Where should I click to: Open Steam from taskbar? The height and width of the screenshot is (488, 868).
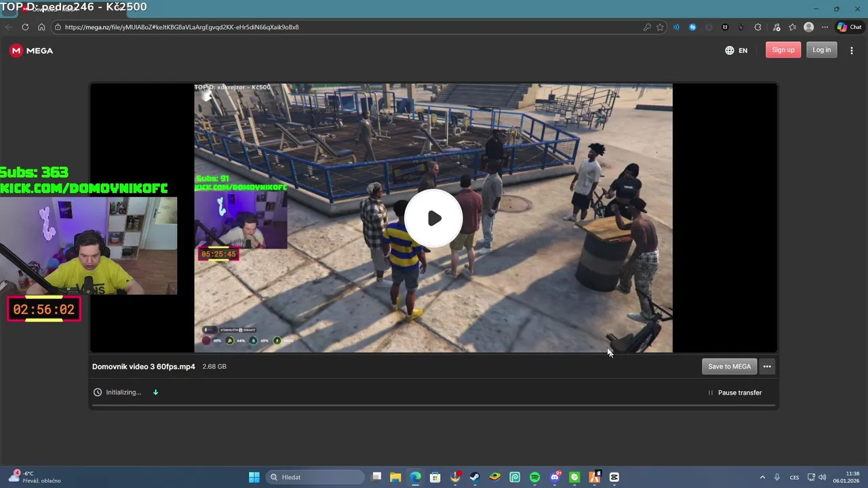tap(475, 477)
